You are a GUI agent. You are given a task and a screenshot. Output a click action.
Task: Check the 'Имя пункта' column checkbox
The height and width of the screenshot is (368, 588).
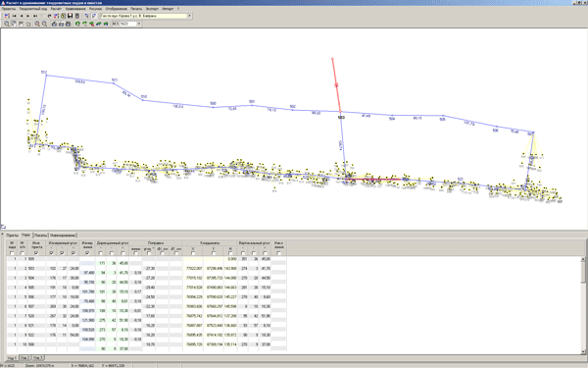36,253
